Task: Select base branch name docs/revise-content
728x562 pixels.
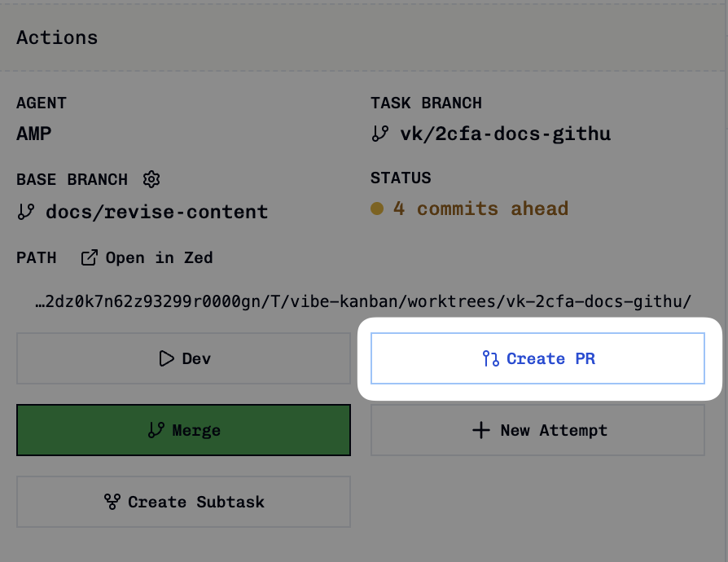Action: click(157, 212)
